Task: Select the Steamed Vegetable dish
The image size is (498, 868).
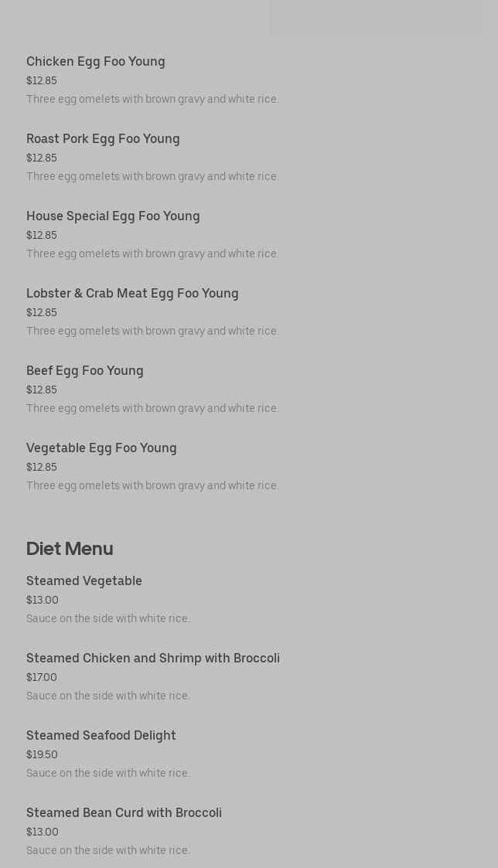Action: pos(84,580)
